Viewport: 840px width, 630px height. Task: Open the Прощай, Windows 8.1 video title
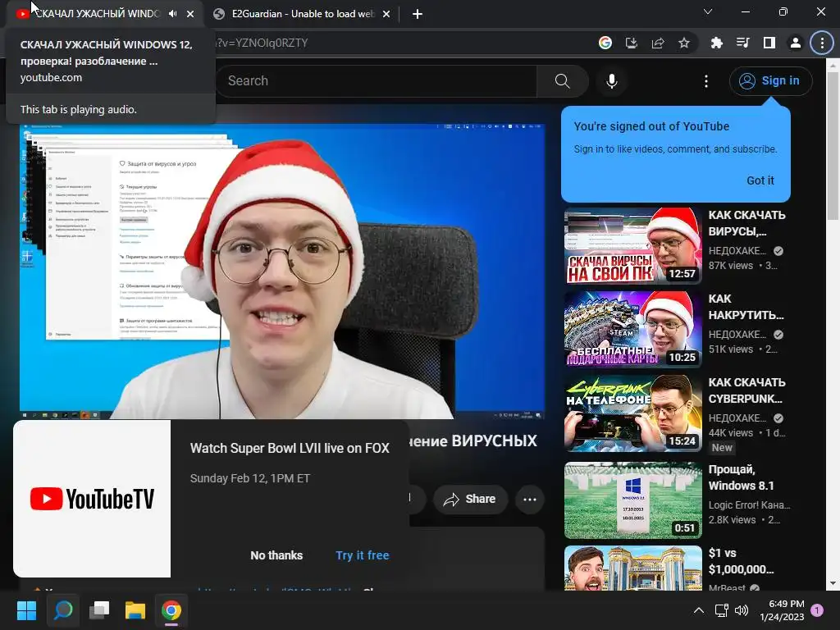point(741,477)
